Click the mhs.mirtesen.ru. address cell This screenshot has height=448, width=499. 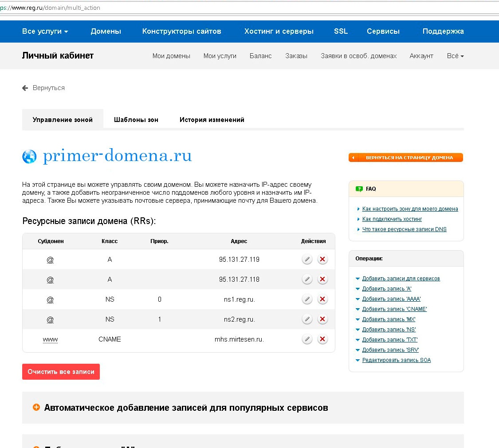click(x=239, y=339)
